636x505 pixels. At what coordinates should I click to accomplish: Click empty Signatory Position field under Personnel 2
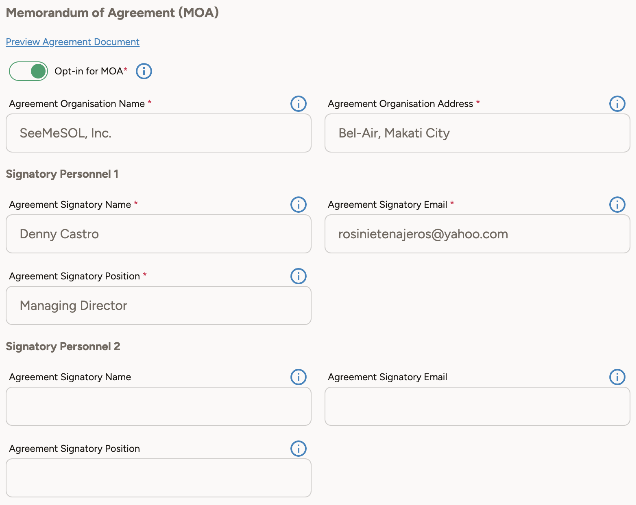[x=158, y=478]
